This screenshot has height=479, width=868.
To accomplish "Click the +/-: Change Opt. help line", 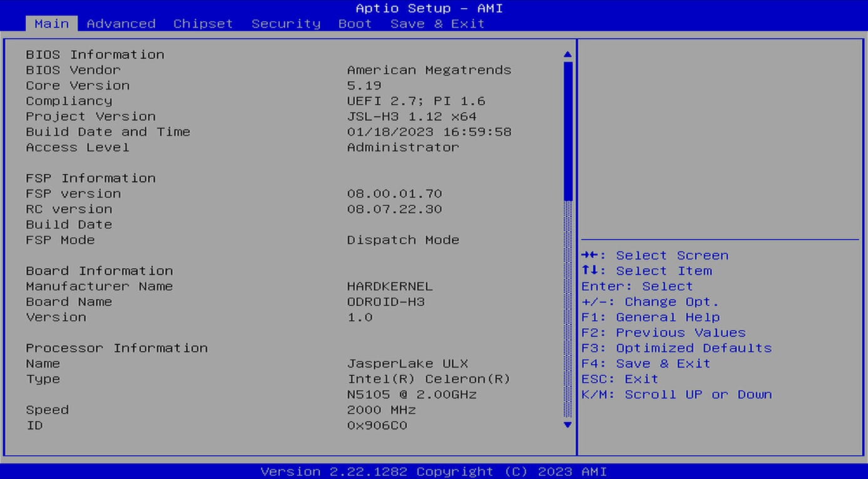I will 650,302.
